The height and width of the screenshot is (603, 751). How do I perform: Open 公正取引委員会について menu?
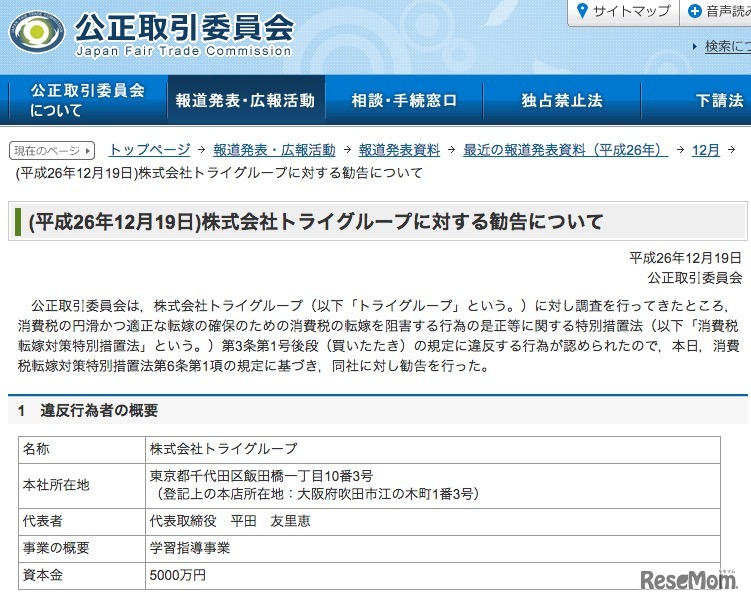click(x=88, y=100)
